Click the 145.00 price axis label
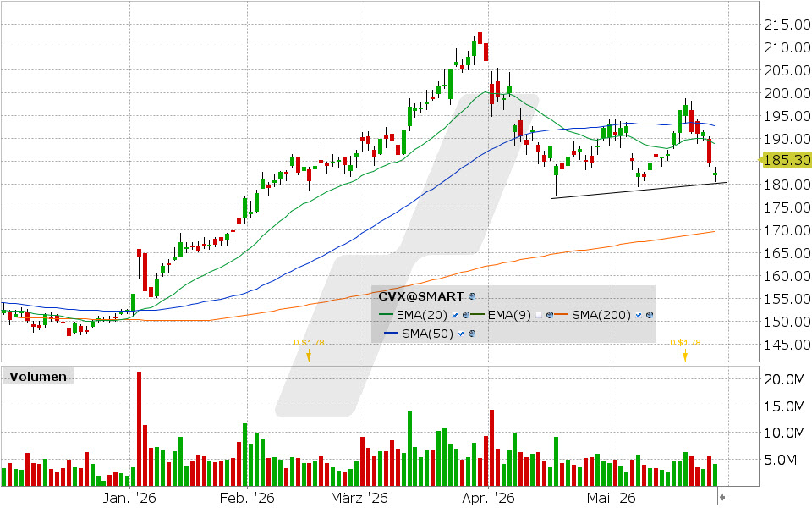812x508 pixels. (x=787, y=345)
